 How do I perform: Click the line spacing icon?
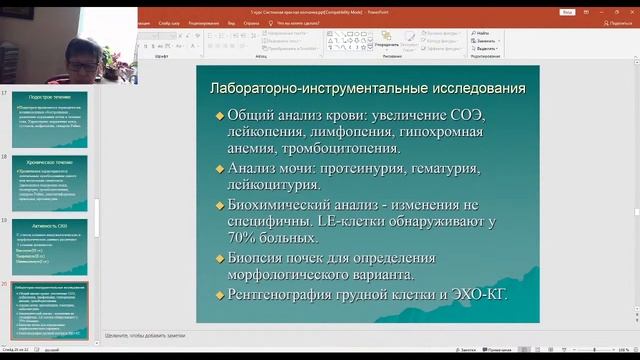[x=253, y=36]
